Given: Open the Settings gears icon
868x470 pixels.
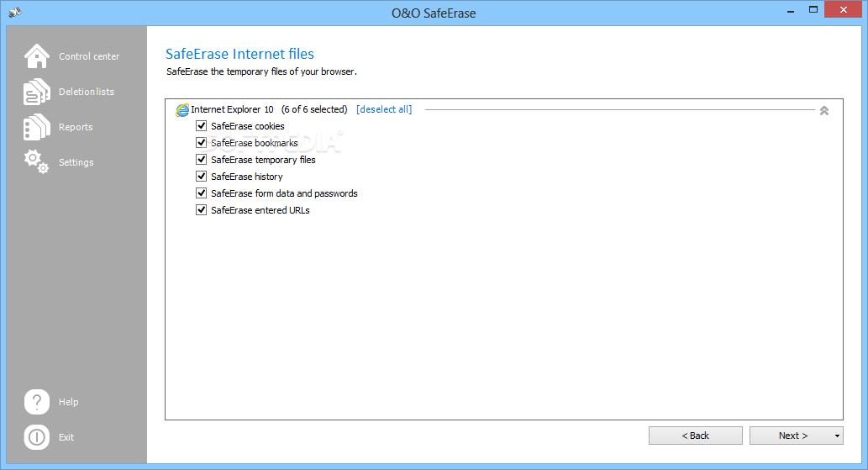Looking at the screenshot, I should pyautogui.click(x=36, y=161).
